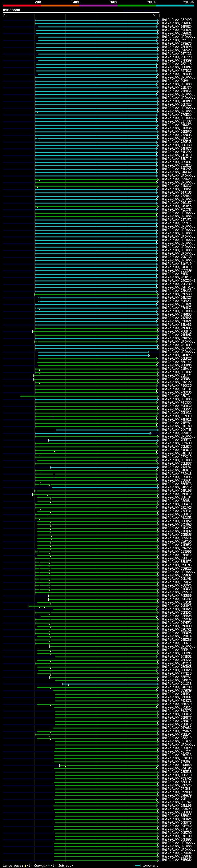Click hit label UniRef100_B9SB24

coord(177,30)
